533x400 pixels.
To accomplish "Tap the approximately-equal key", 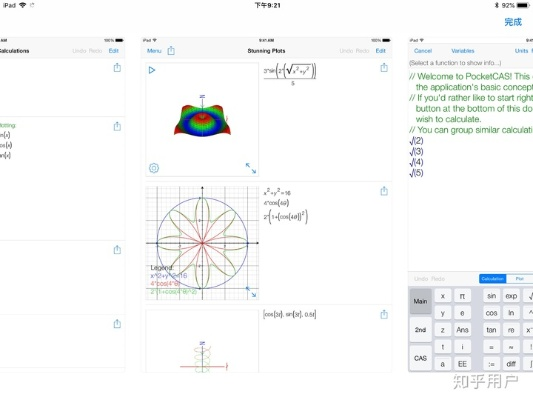I will [511, 347].
